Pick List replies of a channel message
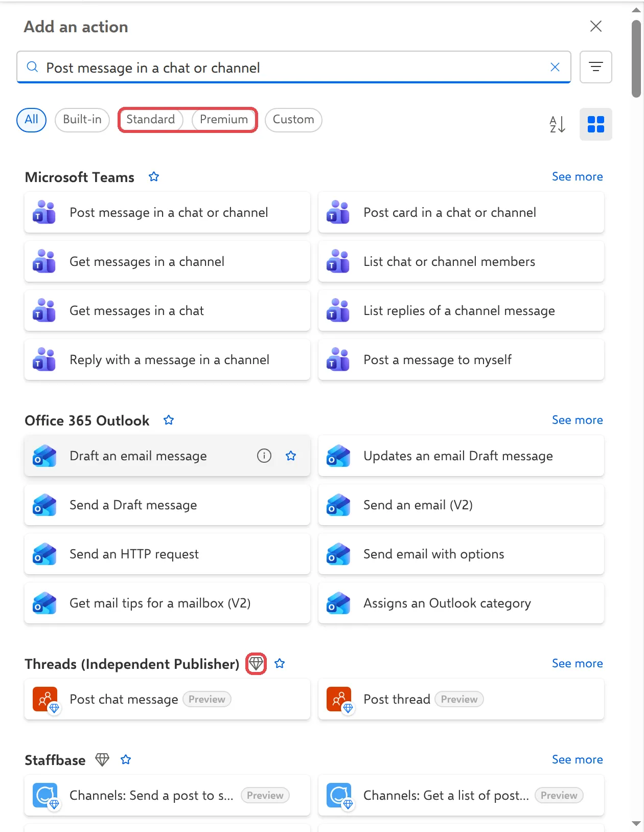The image size is (644, 832). [x=461, y=310]
